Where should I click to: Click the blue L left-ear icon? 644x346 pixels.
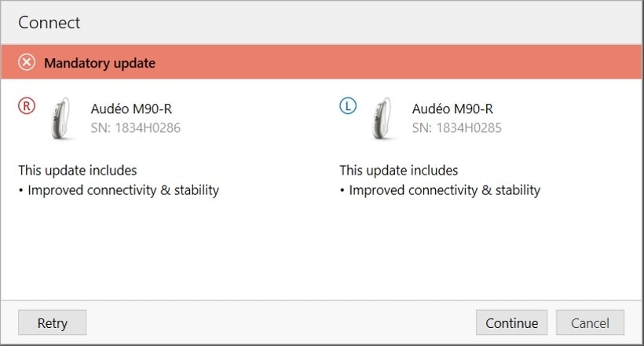(348, 105)
